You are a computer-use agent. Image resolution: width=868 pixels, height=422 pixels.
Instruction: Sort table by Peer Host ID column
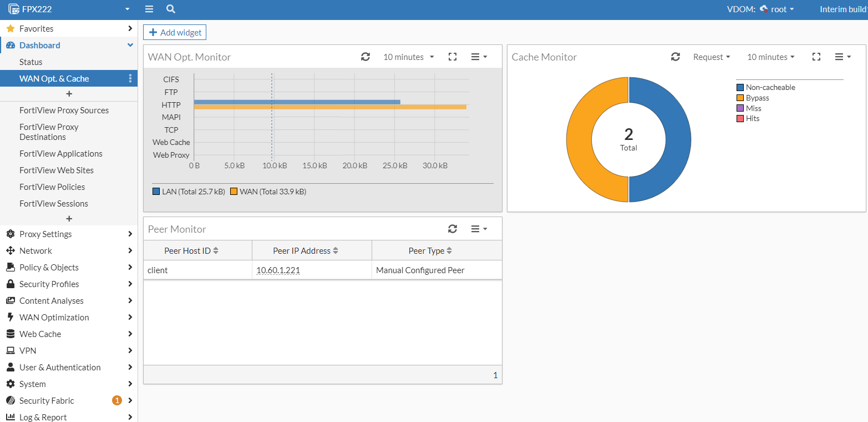click(x=191, y=250)
